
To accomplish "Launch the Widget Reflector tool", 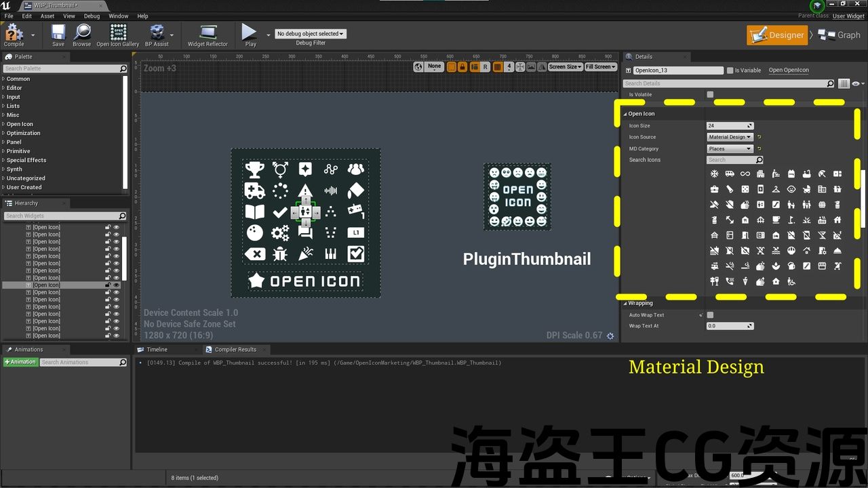I will 208,33.
